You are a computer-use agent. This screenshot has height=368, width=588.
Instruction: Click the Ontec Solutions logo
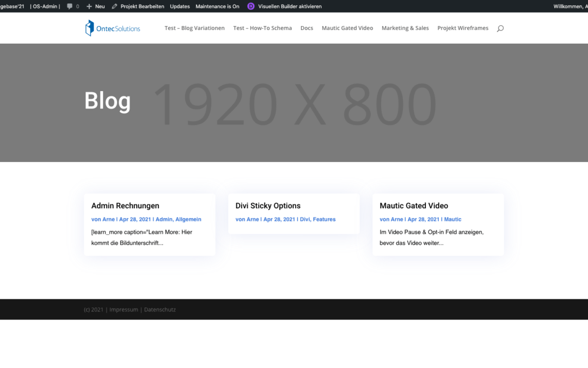coord(113,28)
